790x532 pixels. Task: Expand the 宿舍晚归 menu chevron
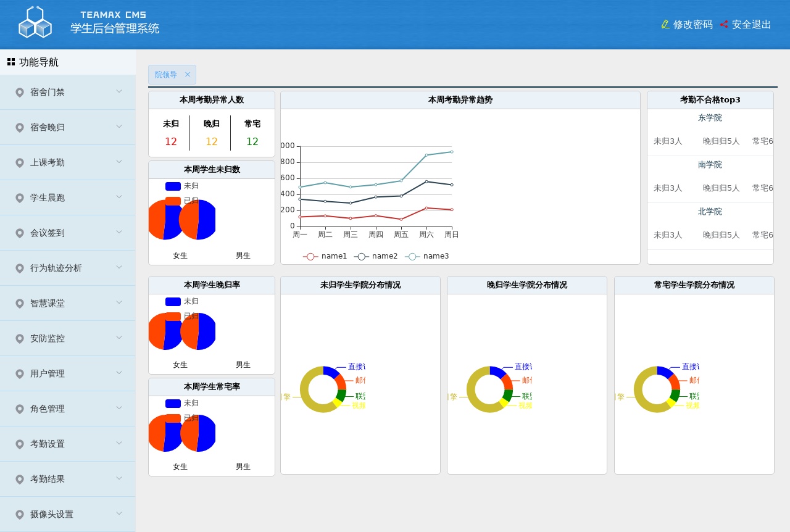119,127
